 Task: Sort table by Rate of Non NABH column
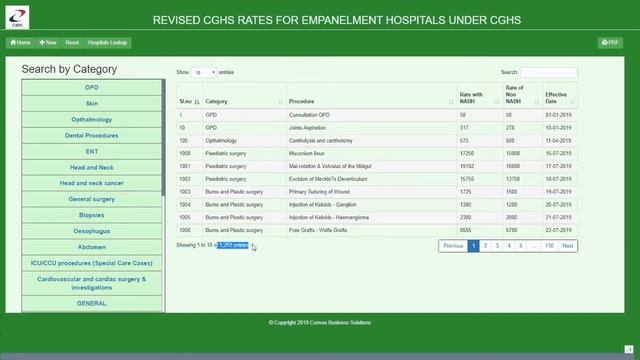pyautogui.click(x=522, y=95)
